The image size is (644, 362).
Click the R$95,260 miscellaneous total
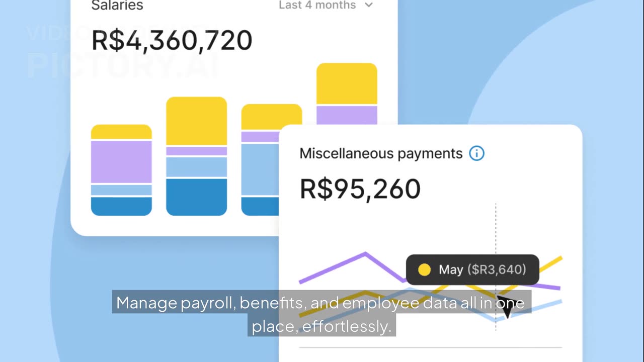pos(360,189)
